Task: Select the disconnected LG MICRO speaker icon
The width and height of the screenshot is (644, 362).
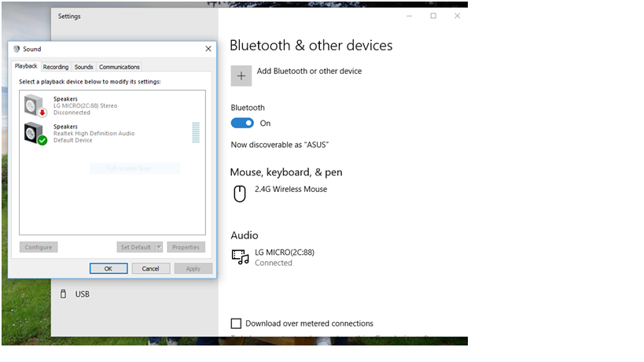Action: (35, 105)
